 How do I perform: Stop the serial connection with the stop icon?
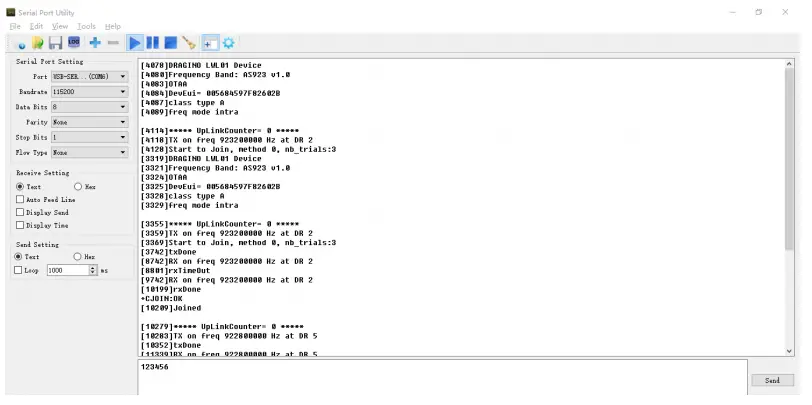pos(170,43)
